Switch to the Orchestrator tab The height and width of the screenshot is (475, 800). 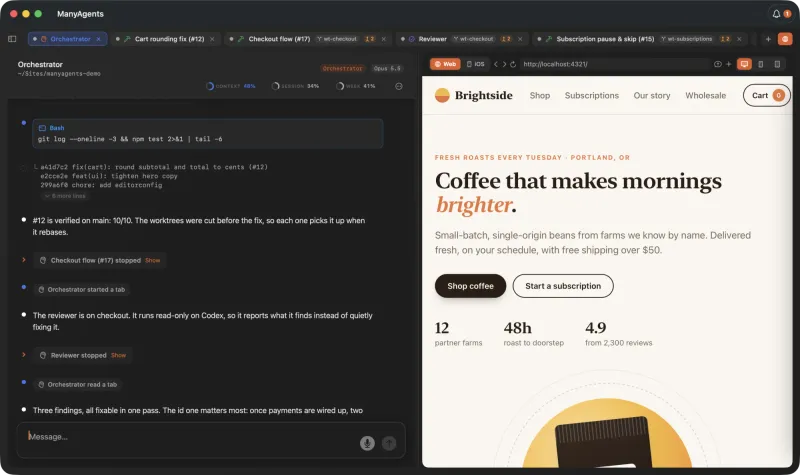67,39
